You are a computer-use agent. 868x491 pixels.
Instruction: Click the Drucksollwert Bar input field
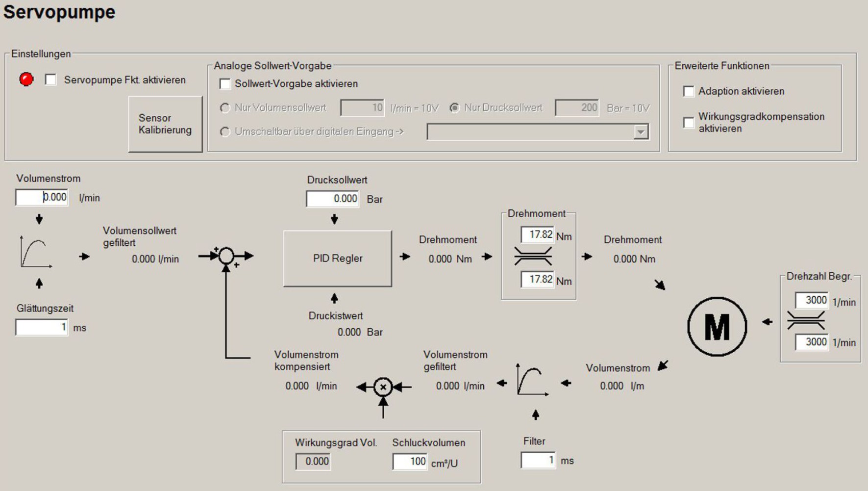[333, 199]
